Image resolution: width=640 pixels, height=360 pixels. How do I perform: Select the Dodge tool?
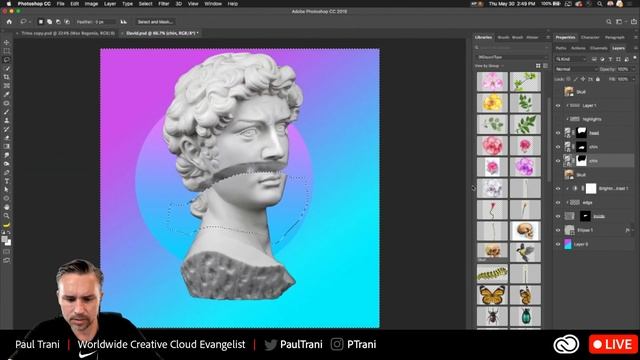click(x=7, y=164)
